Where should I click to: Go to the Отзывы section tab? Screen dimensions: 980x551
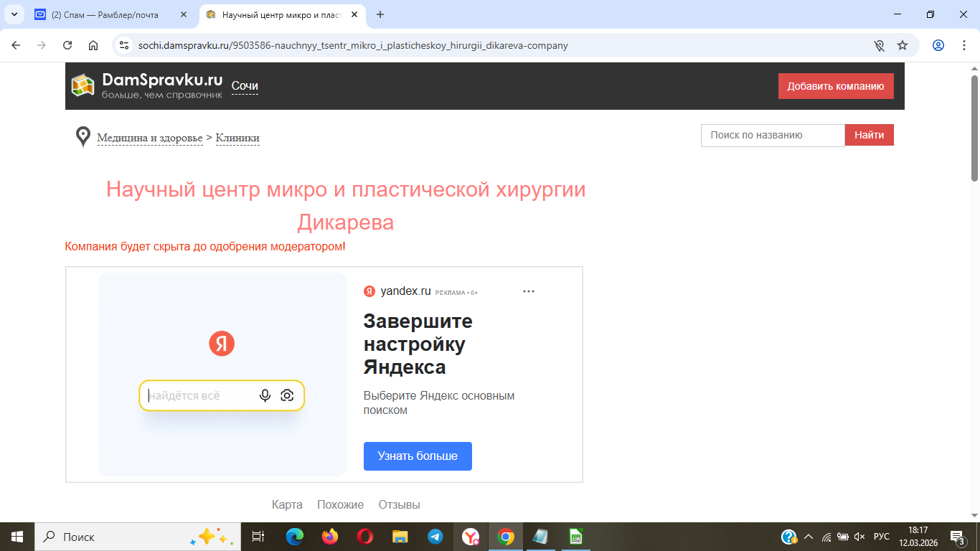[x=399, y=504]
